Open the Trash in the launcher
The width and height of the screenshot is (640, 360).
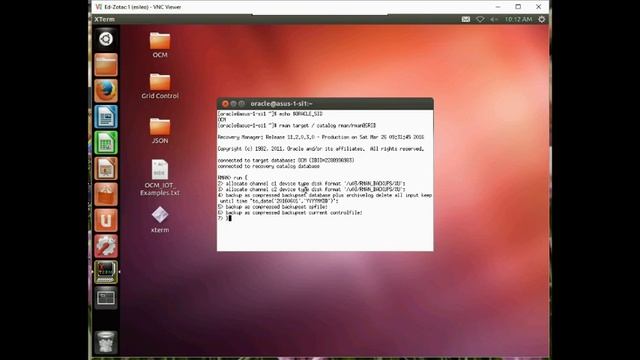pos(106,342)
